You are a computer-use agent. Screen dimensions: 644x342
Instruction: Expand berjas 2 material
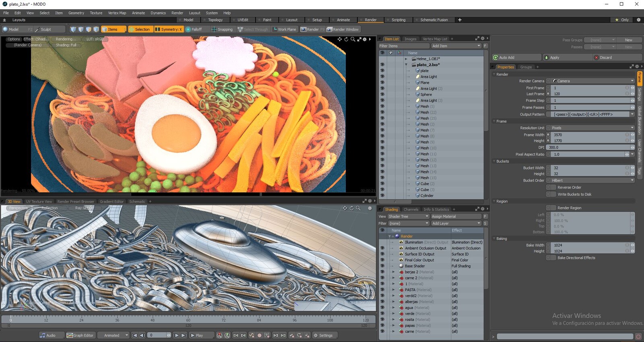coord(394,272)
